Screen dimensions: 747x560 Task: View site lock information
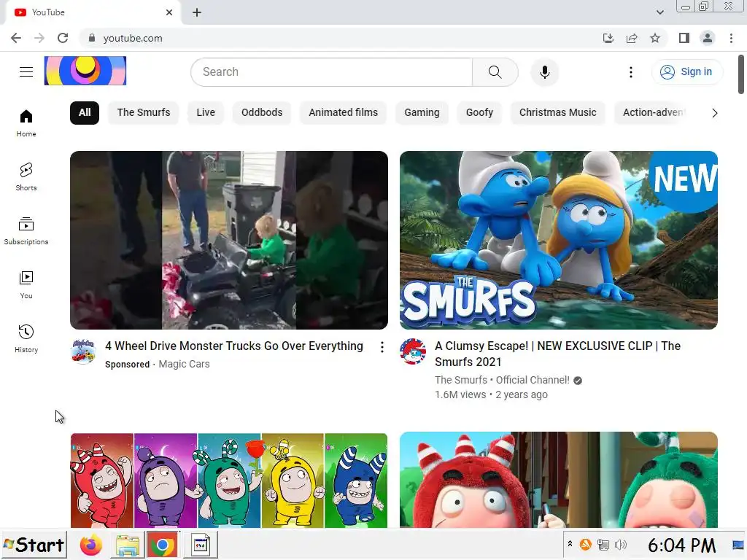[92, 38]
